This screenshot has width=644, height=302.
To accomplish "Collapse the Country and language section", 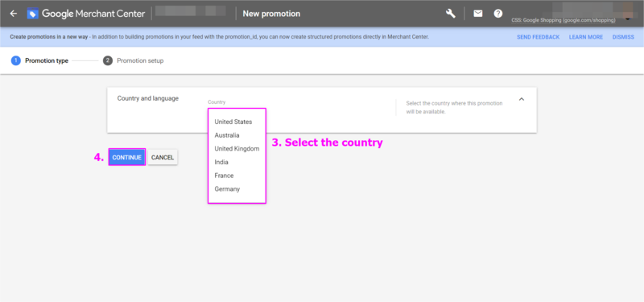I will 522,99.
